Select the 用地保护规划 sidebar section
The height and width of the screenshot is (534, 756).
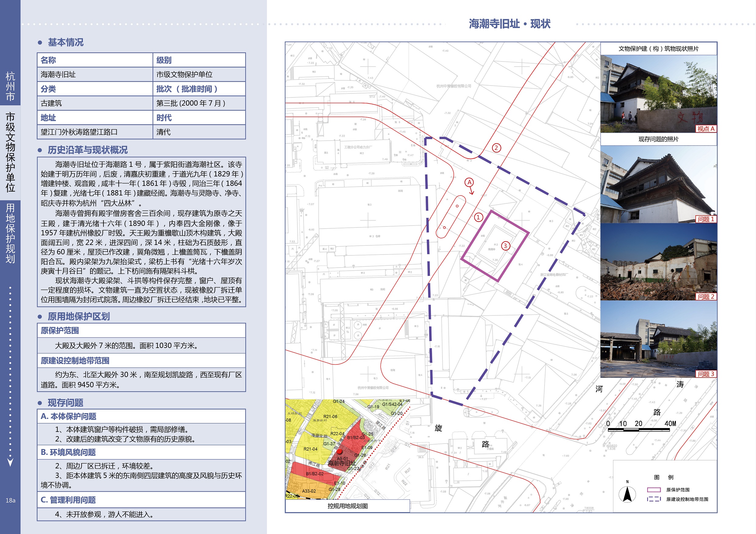(10, 233)
